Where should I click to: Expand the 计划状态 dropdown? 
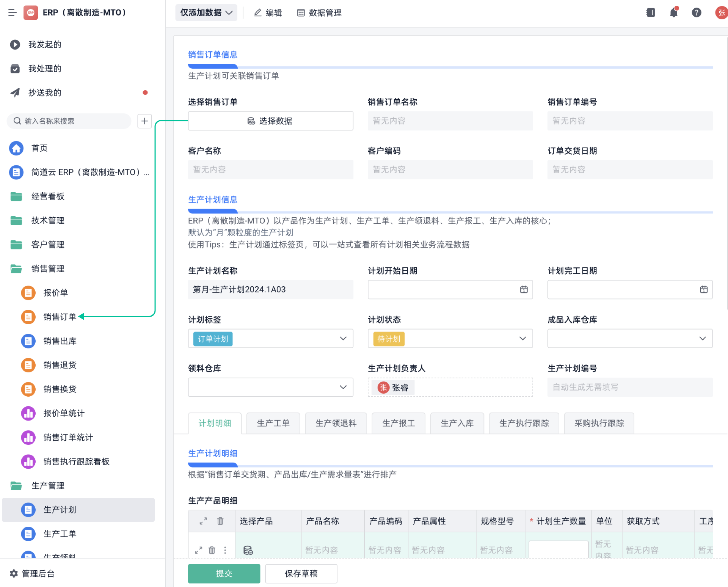pyautogui.click(x=522, y=339)
